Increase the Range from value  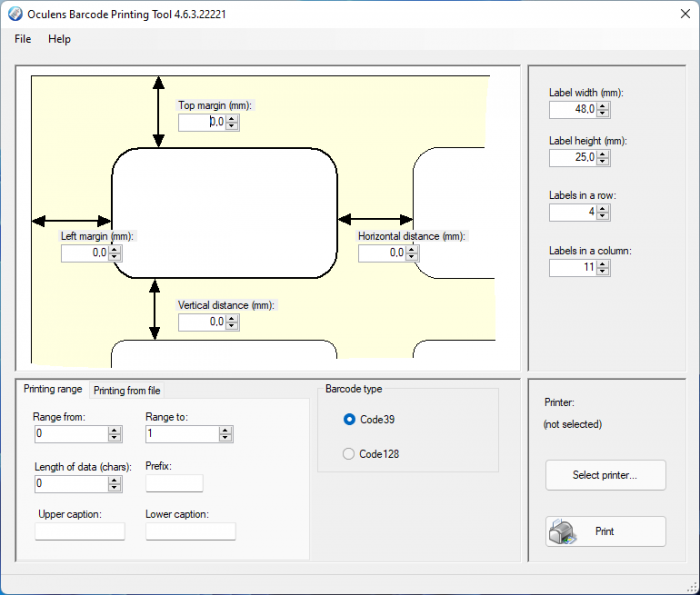(x=115, y=430)
